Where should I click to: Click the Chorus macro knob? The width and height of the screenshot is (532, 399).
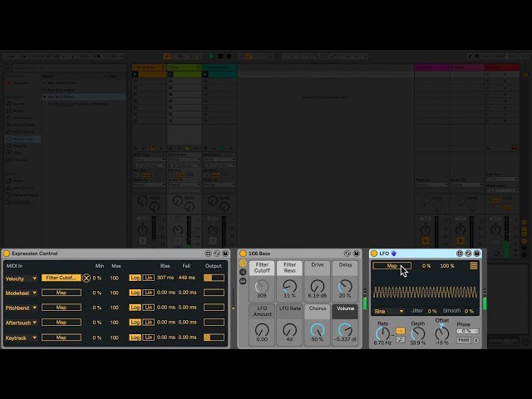click(318, 330)
